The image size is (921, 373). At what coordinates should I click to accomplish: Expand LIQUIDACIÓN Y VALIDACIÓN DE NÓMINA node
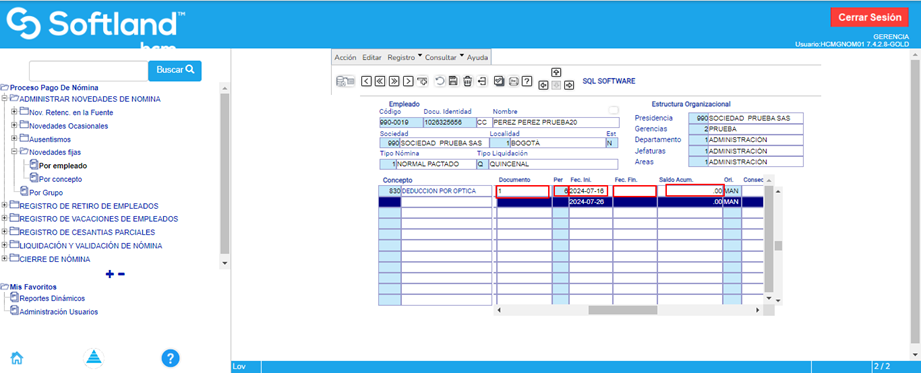(x=5, y=245)
